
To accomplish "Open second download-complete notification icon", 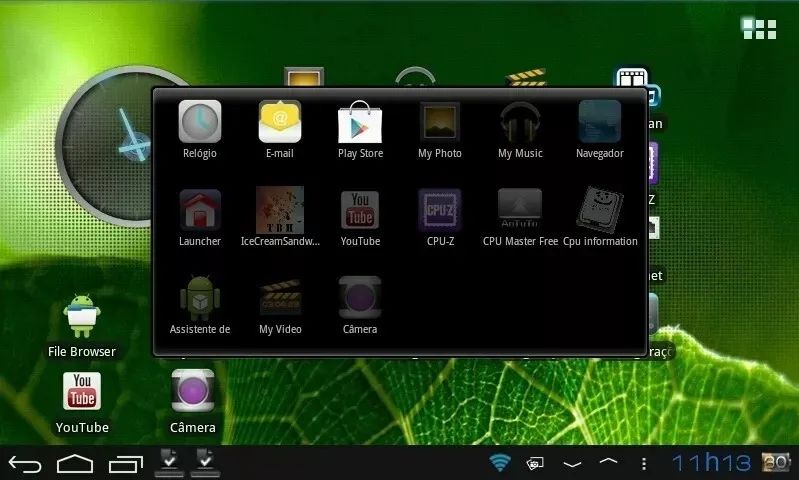I will point(205,463).
